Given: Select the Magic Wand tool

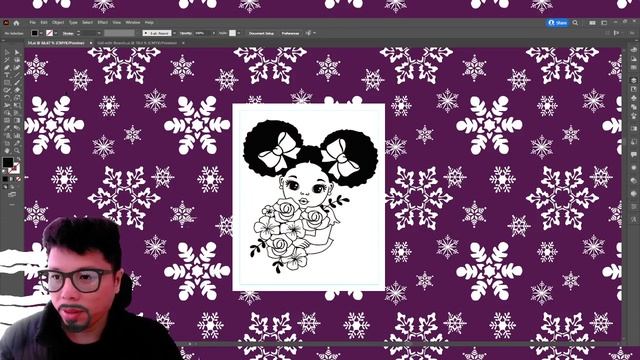Looking at the screenshot, I should (x=7, y=60).
